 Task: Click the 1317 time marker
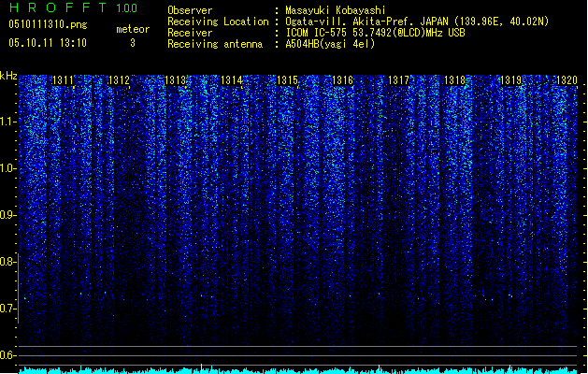click(x=398, y=80)
